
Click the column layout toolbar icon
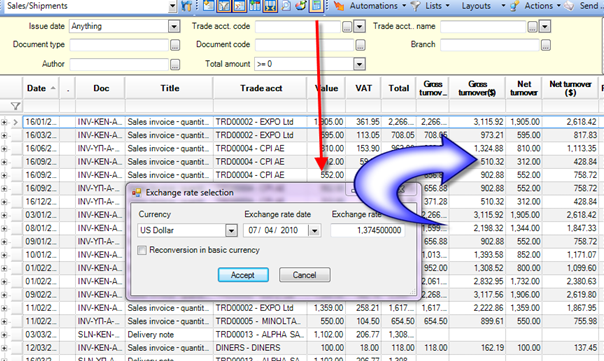tap(255, 6)
